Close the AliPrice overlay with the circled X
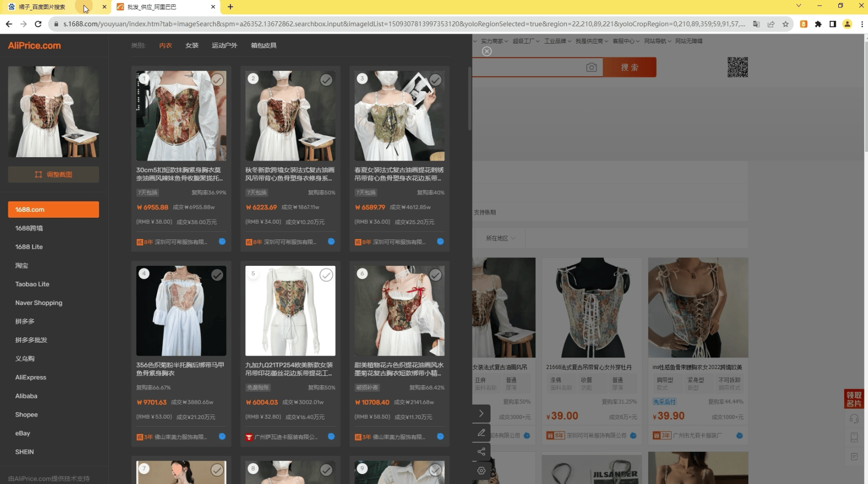 pos(487,52)
